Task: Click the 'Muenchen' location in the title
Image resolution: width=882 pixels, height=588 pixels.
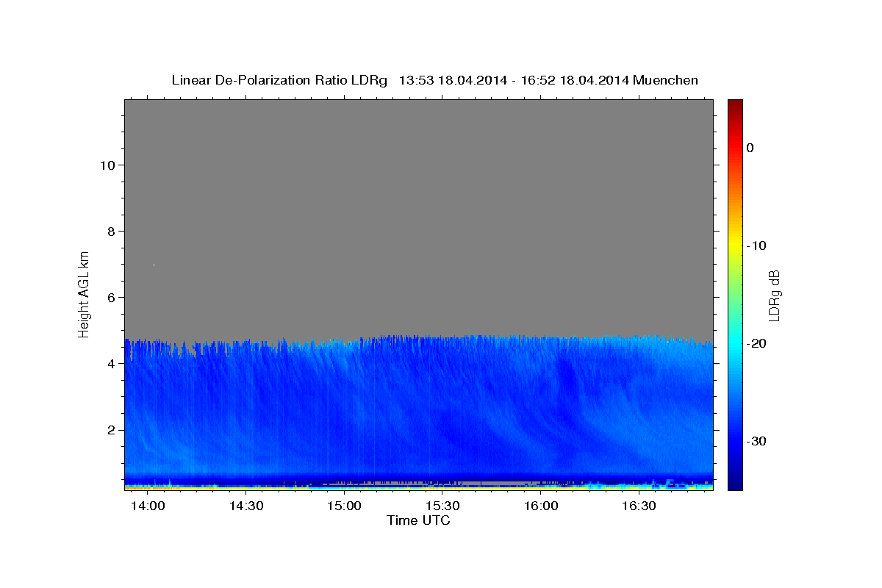Action: click(666, 80)
